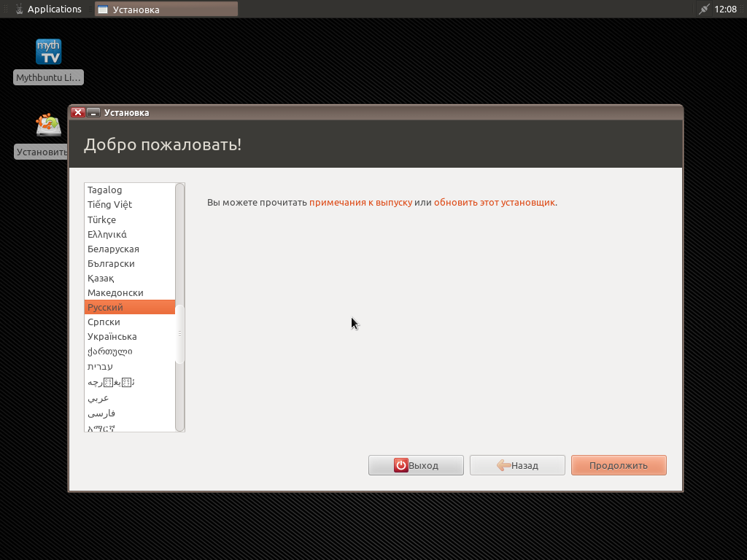Select Tagalog in the language list
This screenshot has height=560, width=747.
tap(105, 190)
